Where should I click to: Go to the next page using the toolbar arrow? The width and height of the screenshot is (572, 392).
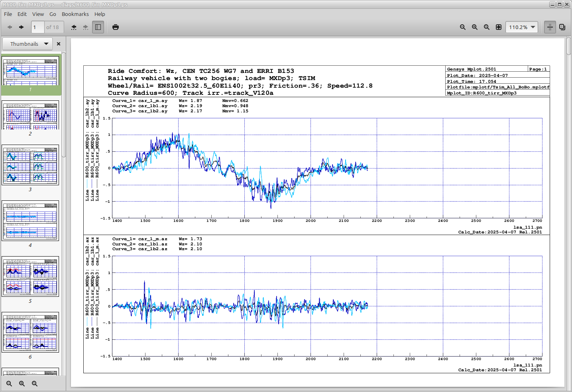pos(22,27)
